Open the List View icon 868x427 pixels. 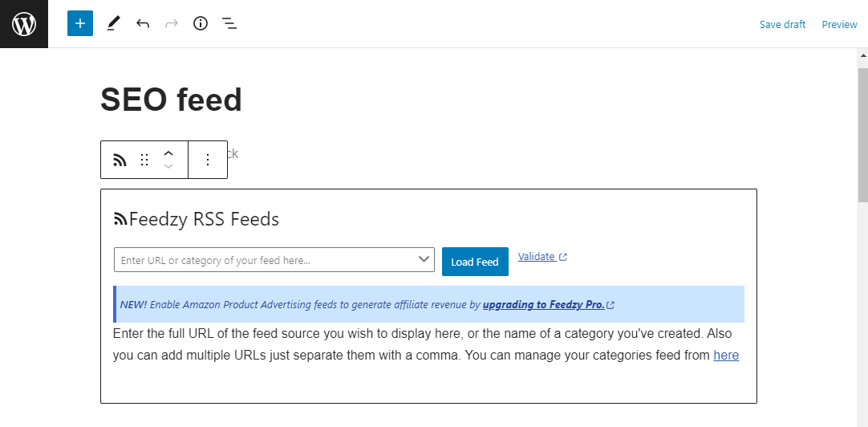coord(229,24)
